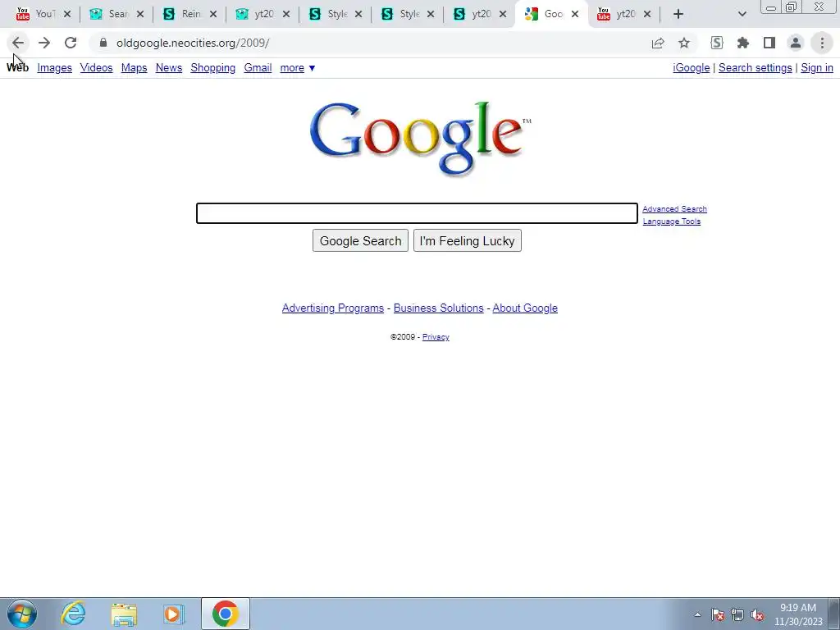Launch Internet Explorer from taskbar

tap(73, 614)
